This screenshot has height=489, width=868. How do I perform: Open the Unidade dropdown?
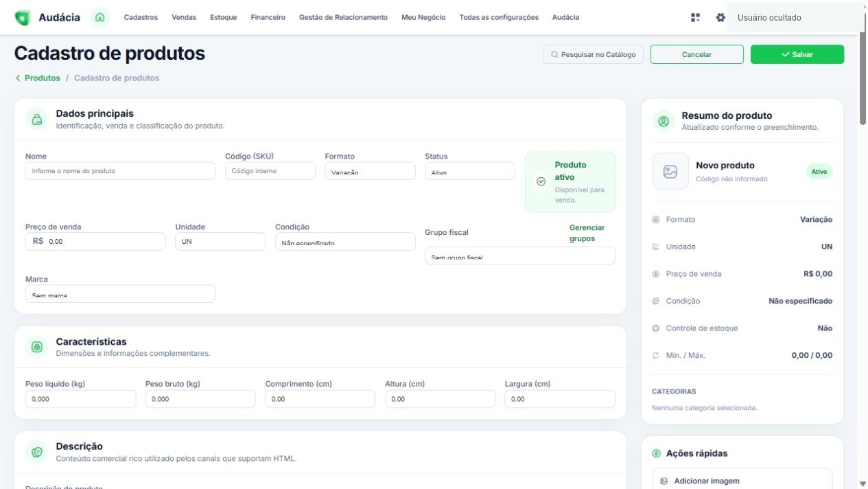point(220,242)
